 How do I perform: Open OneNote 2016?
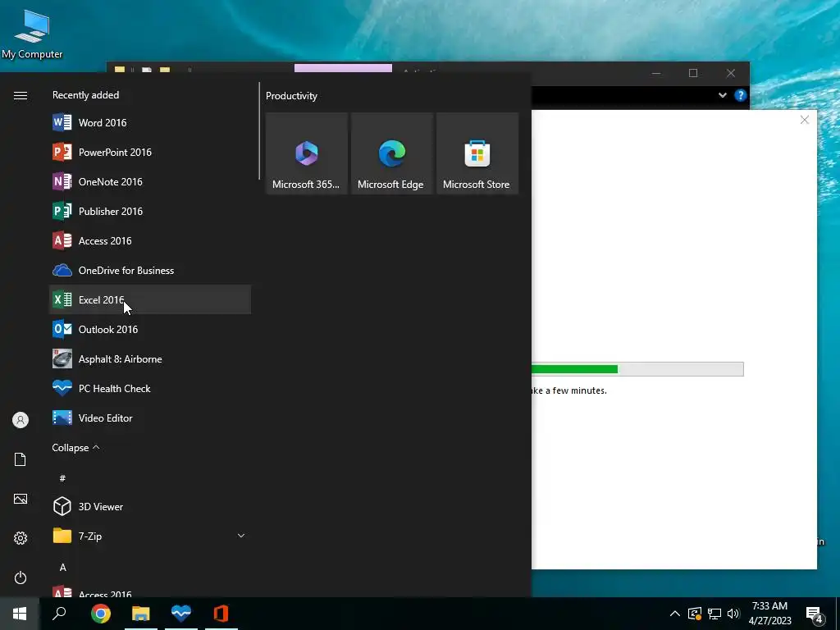tap(150, 181)
